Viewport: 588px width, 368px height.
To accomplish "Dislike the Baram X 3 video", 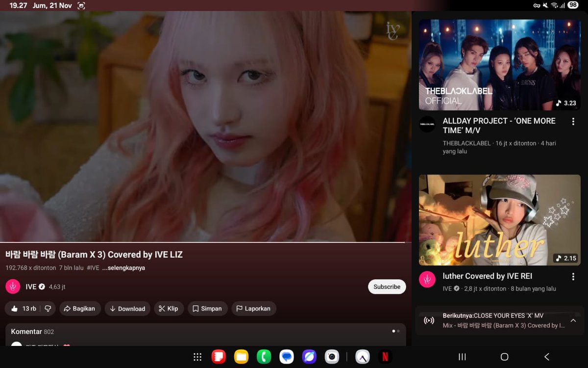I will (48, 309).
